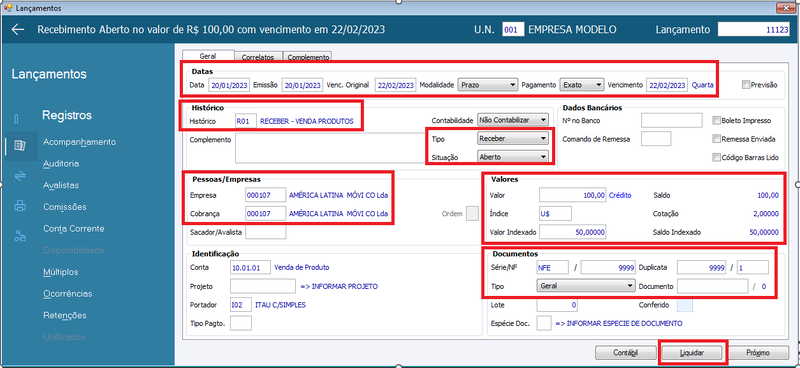Open Retenções in the sidebar
The image size is (800, 368).
pos(65,315)
